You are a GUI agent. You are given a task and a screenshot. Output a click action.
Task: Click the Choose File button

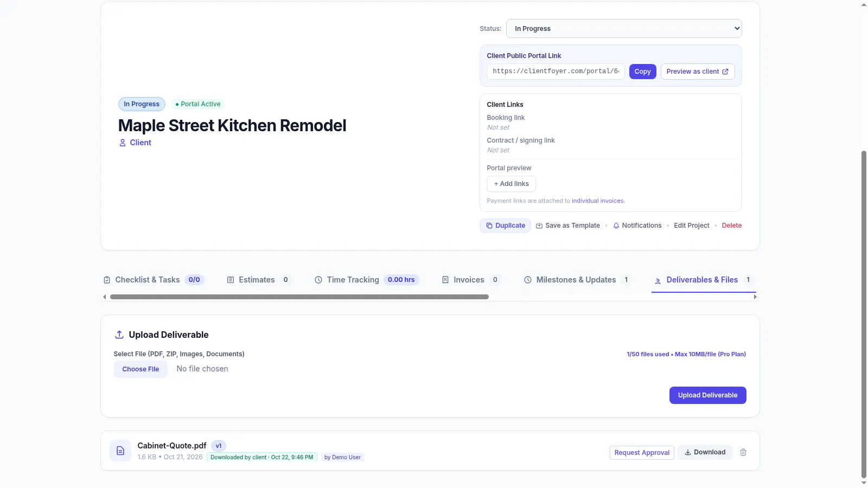[x=141, y=369]
